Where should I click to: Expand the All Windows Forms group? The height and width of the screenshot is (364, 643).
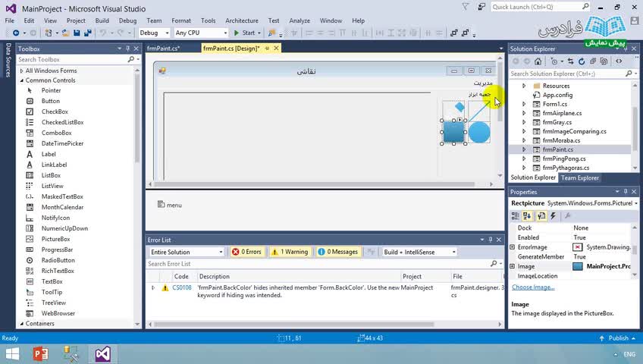coord(21,71)
